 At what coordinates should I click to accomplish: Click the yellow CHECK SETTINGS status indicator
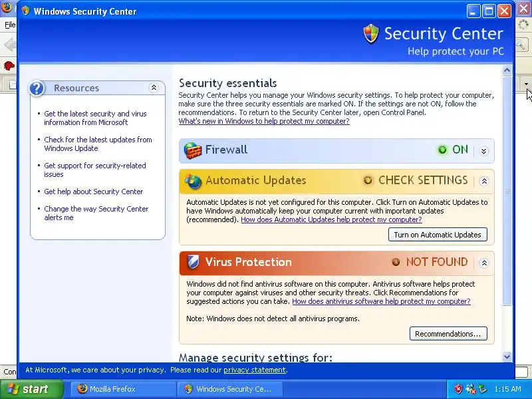[368, 180]
